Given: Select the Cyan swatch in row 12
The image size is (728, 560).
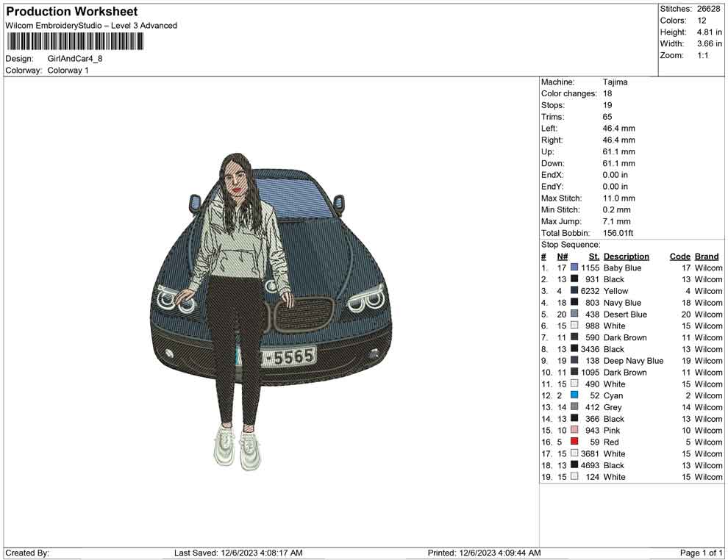Looking at the screenshot, I should [x=573, y=395].
